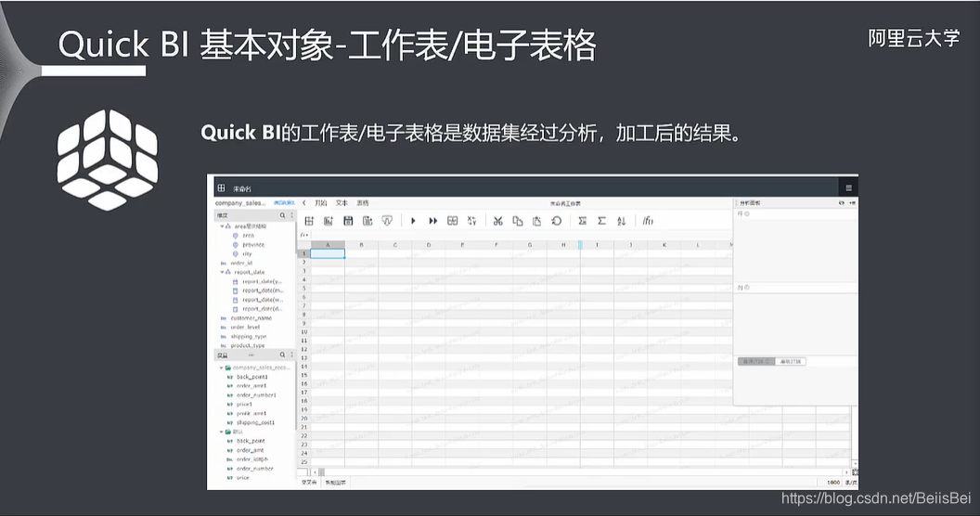Image resolution: width=980 pixels, height=516 pixels.
Task: Open the hamburger menu at top right
Action: (x=848, y=188)
